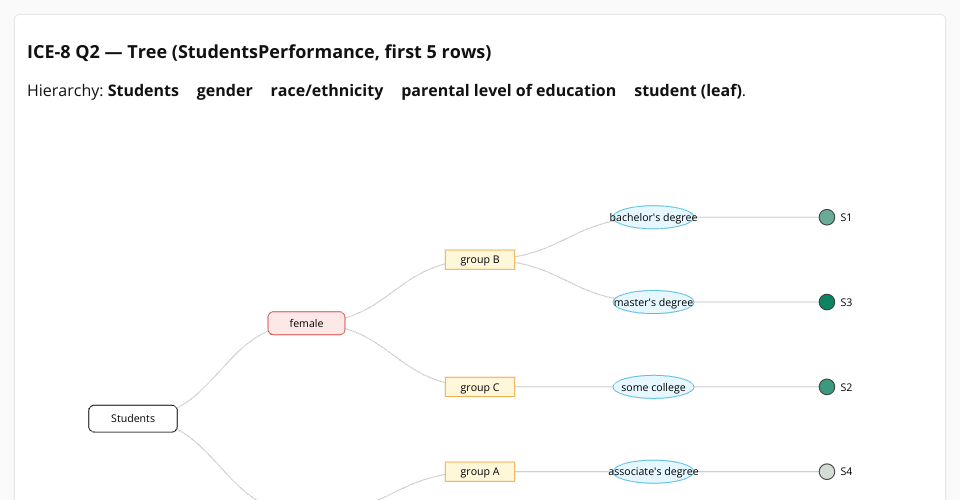Click the S4 student leaf circle
960x500 pixels.
(x=827, y=471)
